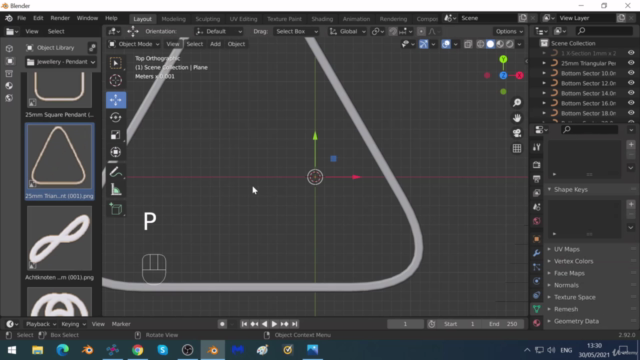Switch orthographic/perspective with the grid icon

[517, 149]
